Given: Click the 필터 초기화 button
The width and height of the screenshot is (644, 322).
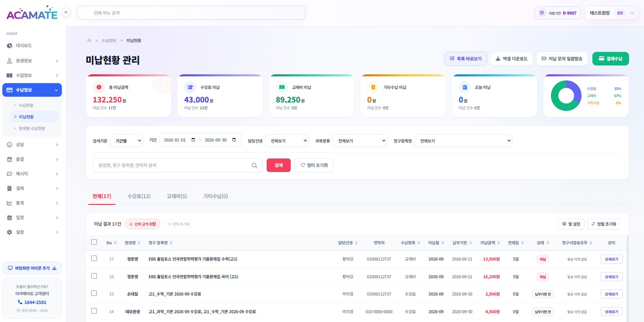Looking at the screenshot, I should click(x=314, y=165).
